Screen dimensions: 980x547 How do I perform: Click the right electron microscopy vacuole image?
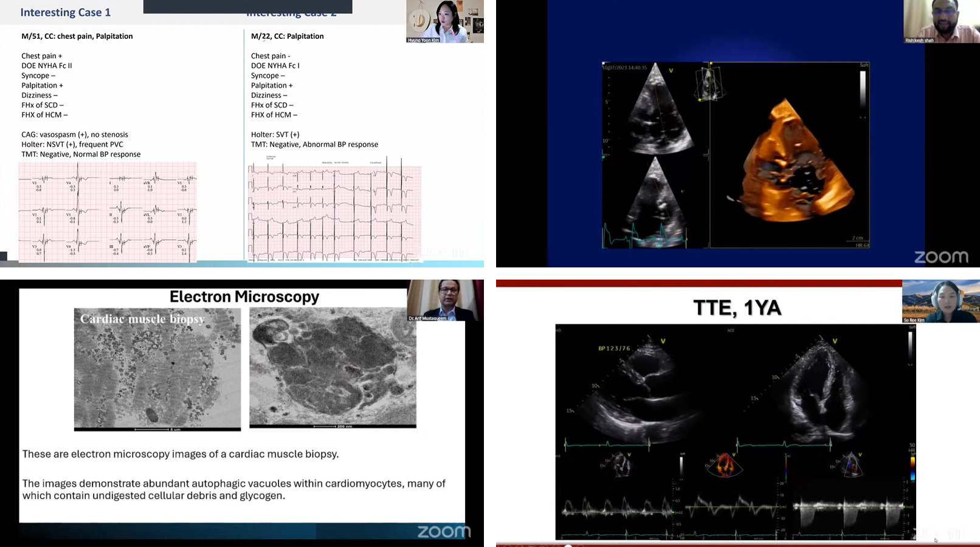(333, 367)
